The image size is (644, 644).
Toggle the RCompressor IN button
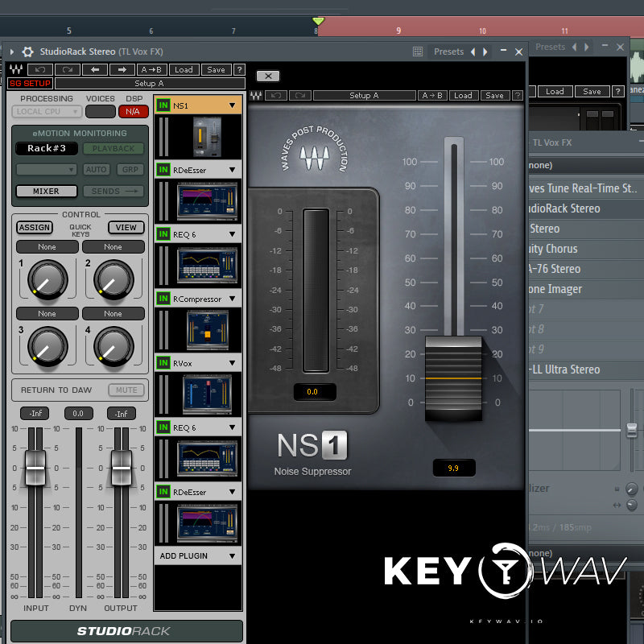tap(163, 299)
